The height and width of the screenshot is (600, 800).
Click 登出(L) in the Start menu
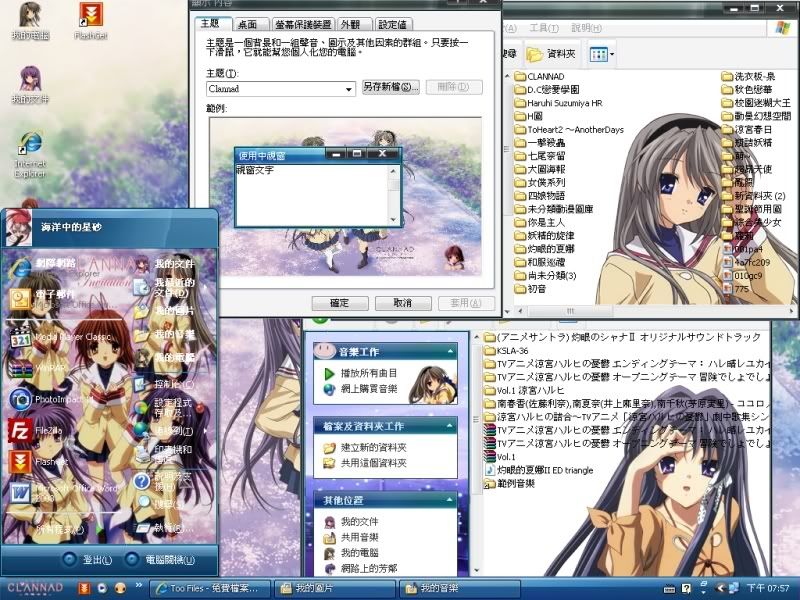click(x=87, y=560)
